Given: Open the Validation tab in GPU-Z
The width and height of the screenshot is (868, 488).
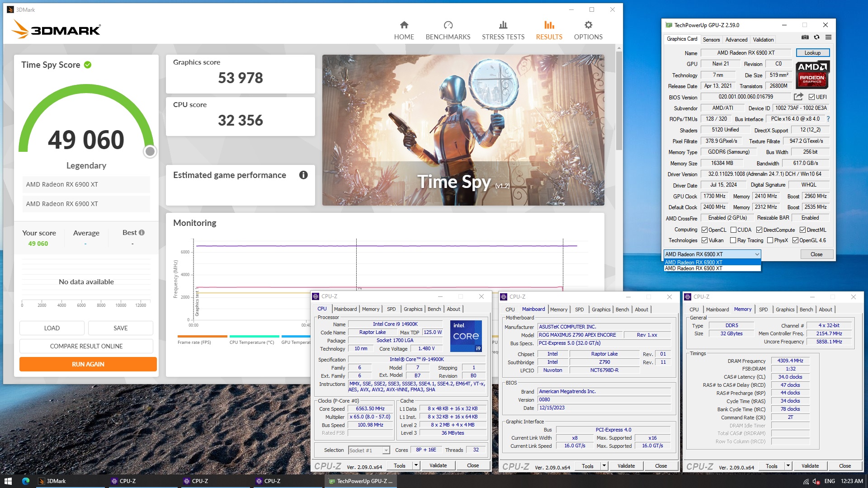Looking at the screenshot, I should [763, 40].
